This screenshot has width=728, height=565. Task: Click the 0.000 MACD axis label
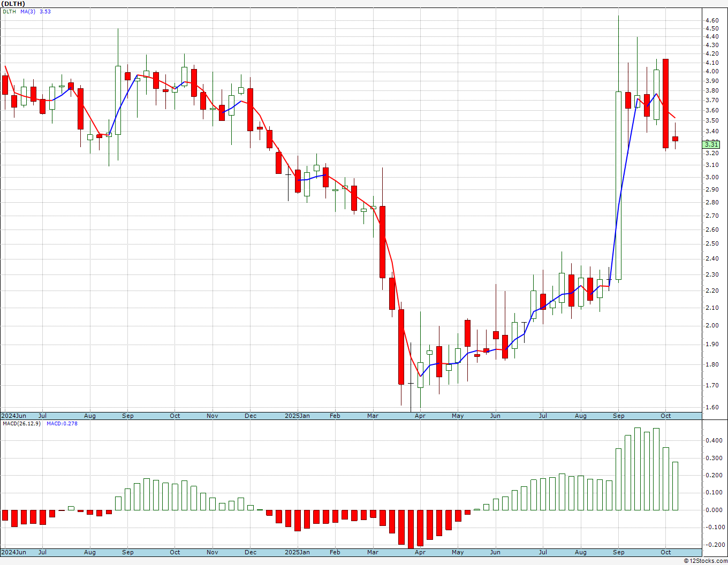point(714,510)
